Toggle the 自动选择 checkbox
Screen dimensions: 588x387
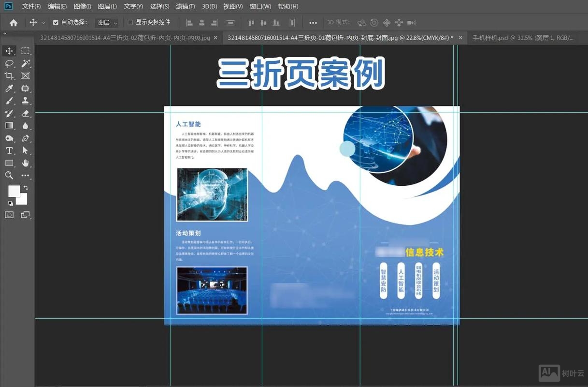point(55,22)
